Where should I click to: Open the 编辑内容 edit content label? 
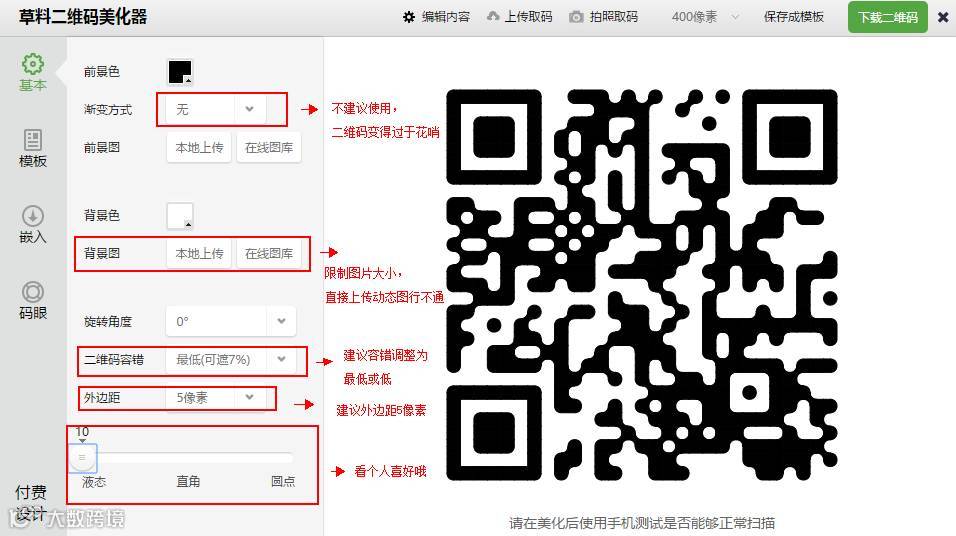click(x=446, y=17)
